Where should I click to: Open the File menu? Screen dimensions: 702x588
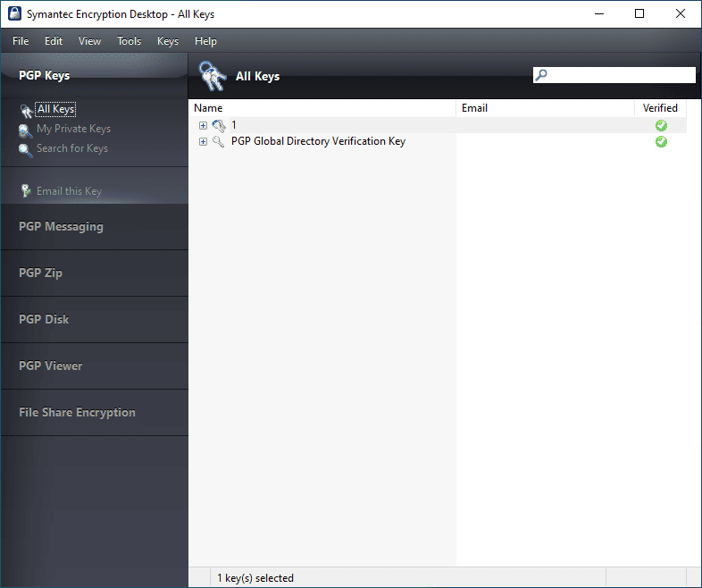tap(21, 41)
